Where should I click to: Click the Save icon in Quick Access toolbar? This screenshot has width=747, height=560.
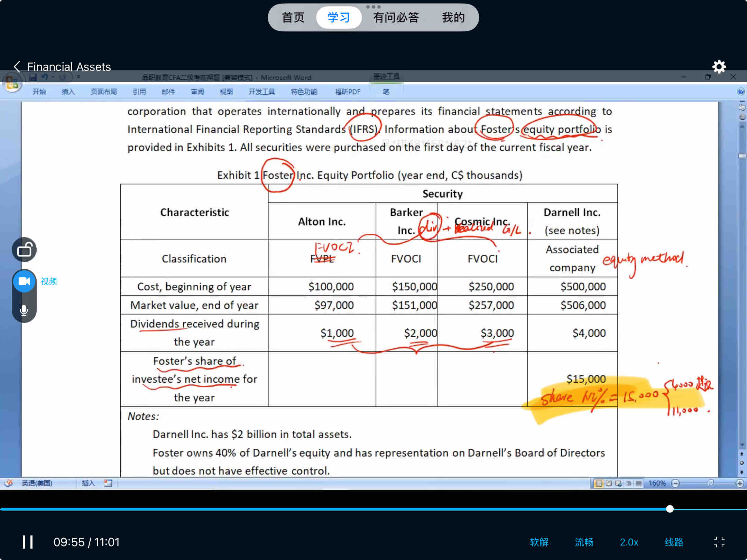33,77
